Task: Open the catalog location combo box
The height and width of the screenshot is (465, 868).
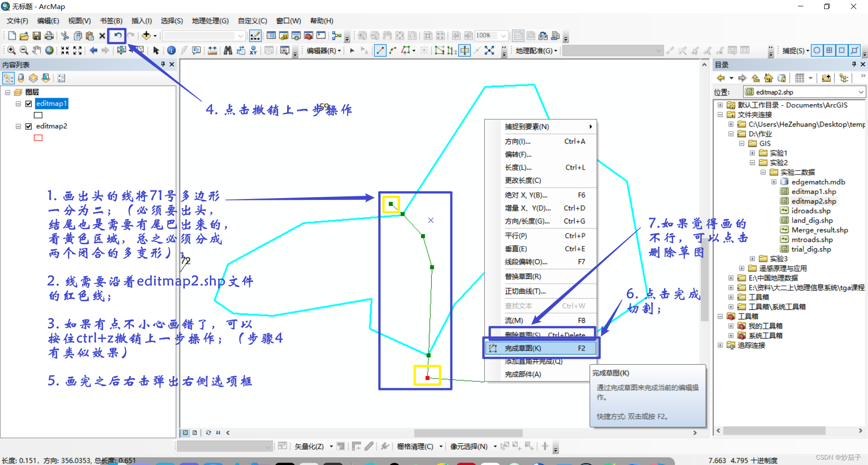Action: 804,92
